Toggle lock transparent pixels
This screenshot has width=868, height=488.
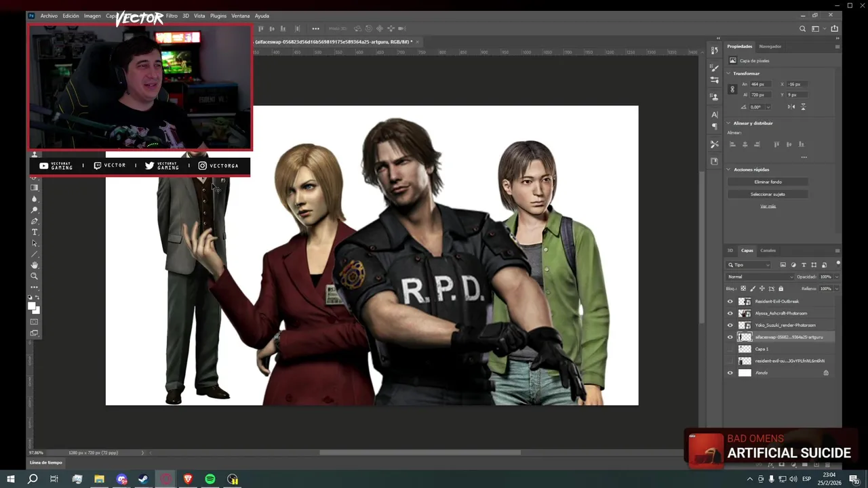click(x=743, y=289)
